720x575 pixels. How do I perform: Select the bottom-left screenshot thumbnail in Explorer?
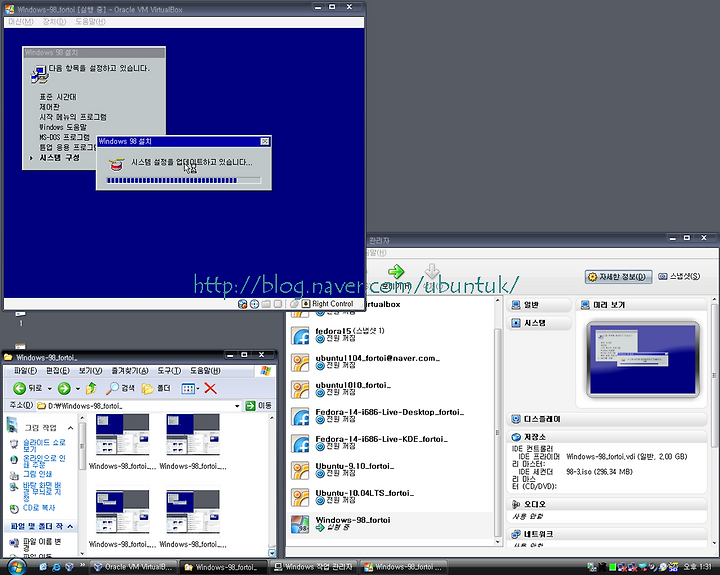click(x=122, y=512)
